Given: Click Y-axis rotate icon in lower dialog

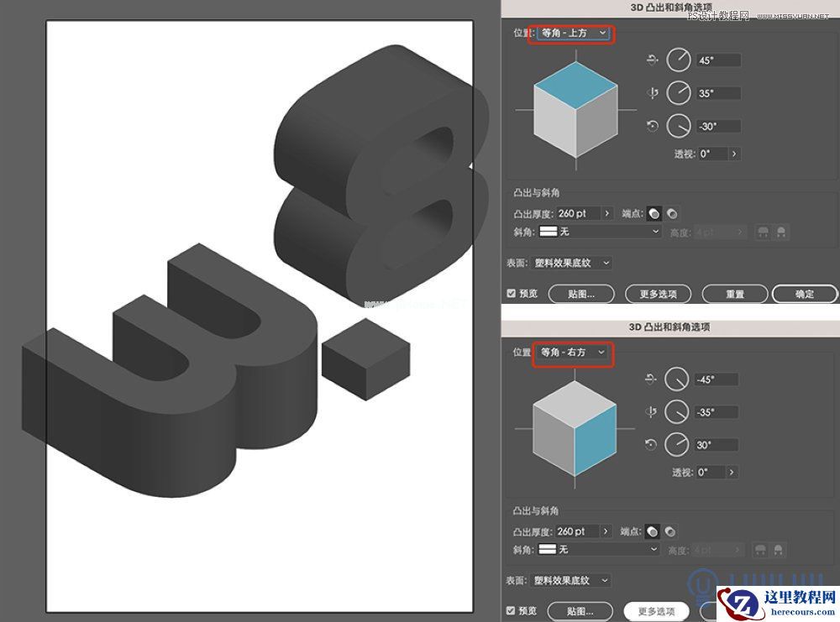Looking at the screenshot, I should [x=650, y=412].
